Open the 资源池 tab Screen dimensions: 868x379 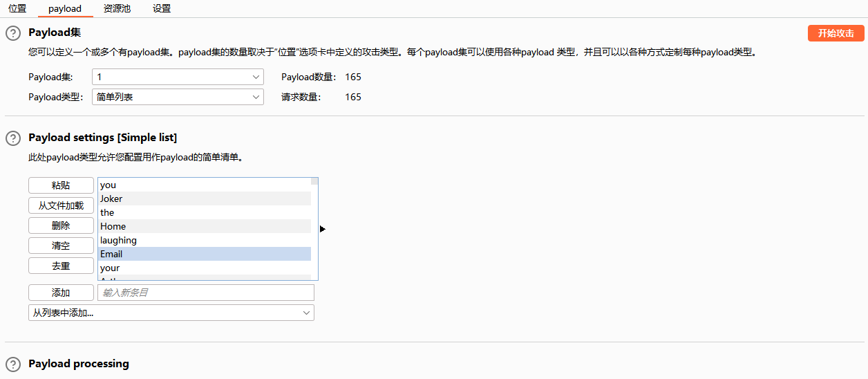[x=117, y=9]
